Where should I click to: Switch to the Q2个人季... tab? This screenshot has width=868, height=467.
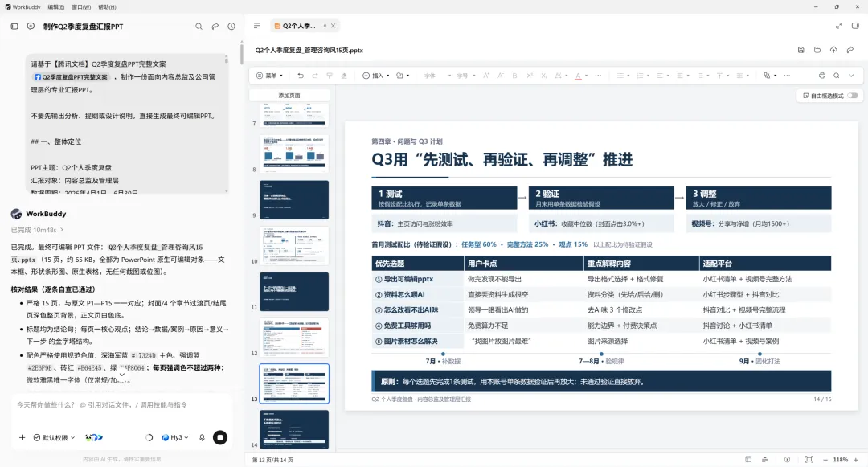click(x=298, y=26)
